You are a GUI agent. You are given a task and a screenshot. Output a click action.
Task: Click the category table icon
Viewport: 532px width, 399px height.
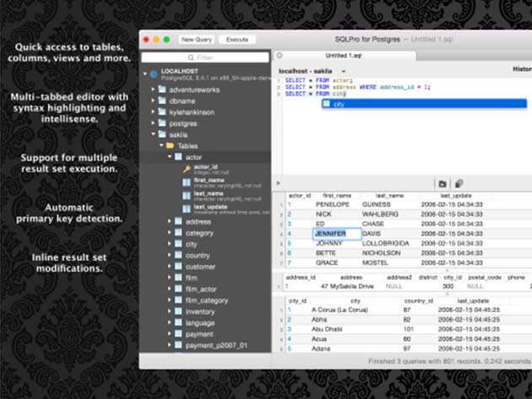178,233
